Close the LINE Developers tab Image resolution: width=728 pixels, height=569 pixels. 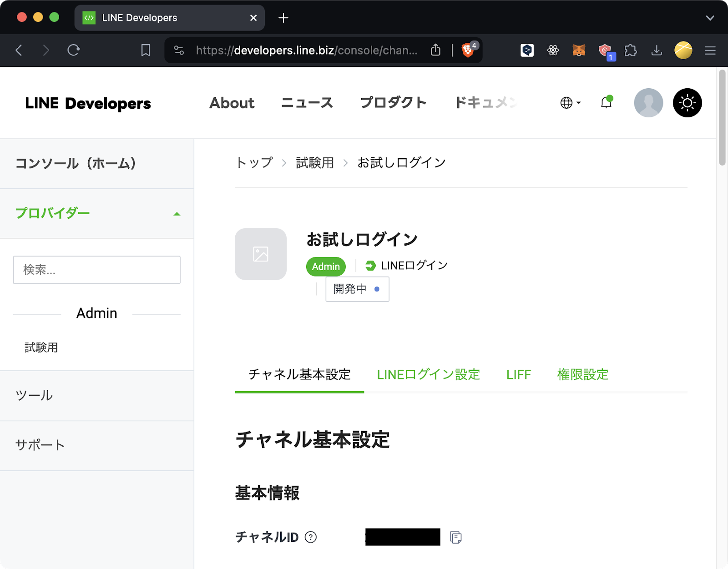253,18
